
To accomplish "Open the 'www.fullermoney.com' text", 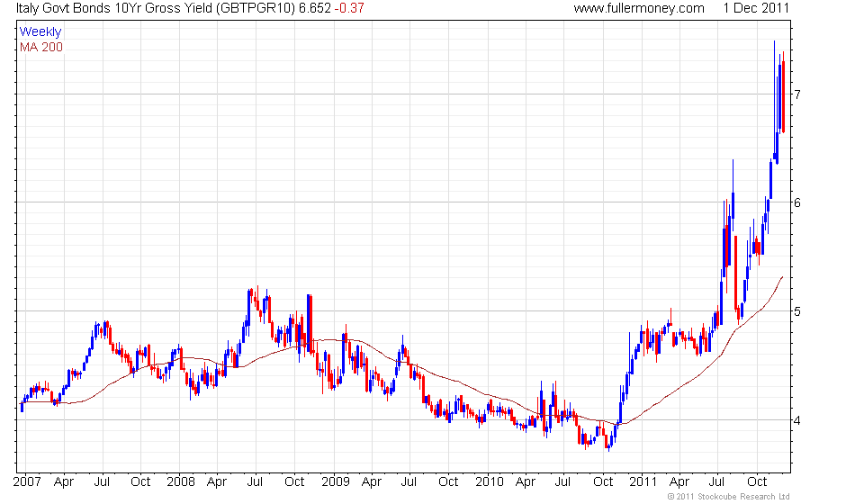I will coord(639,9).
